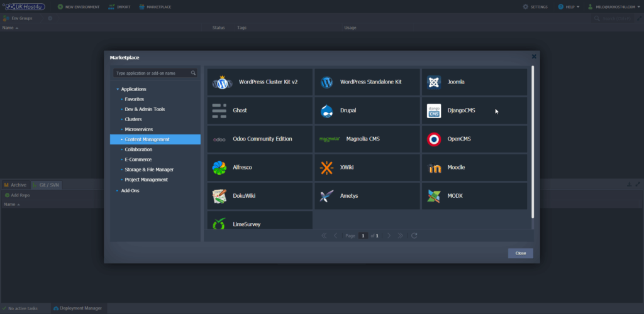This screenshot has width=644, height=314.
Task: Pick the Alfresco flower icon
Action: coord(219,168)
